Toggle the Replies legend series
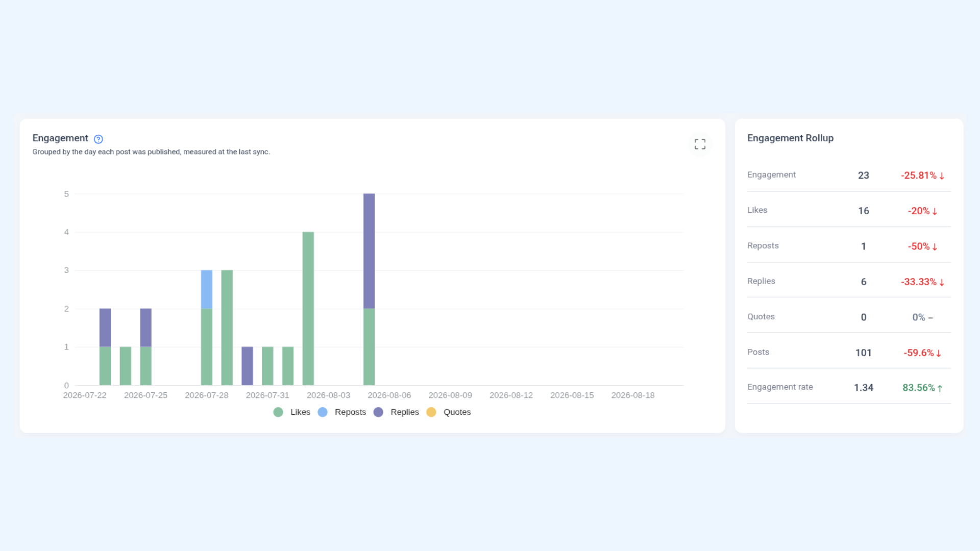980x551 pixels. pos(396,412)
